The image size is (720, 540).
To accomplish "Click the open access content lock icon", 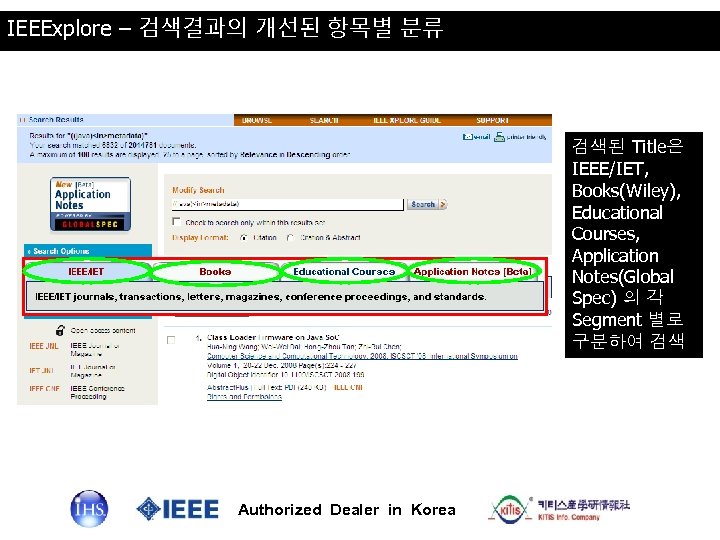I will pyautogui.click(x=60, y=330).
